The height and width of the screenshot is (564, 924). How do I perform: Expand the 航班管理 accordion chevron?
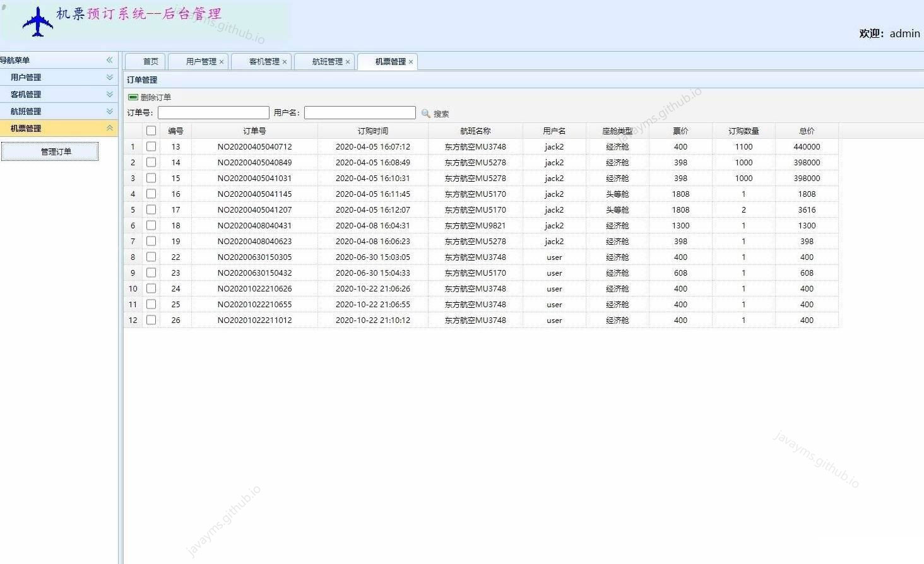coord(109,111)
